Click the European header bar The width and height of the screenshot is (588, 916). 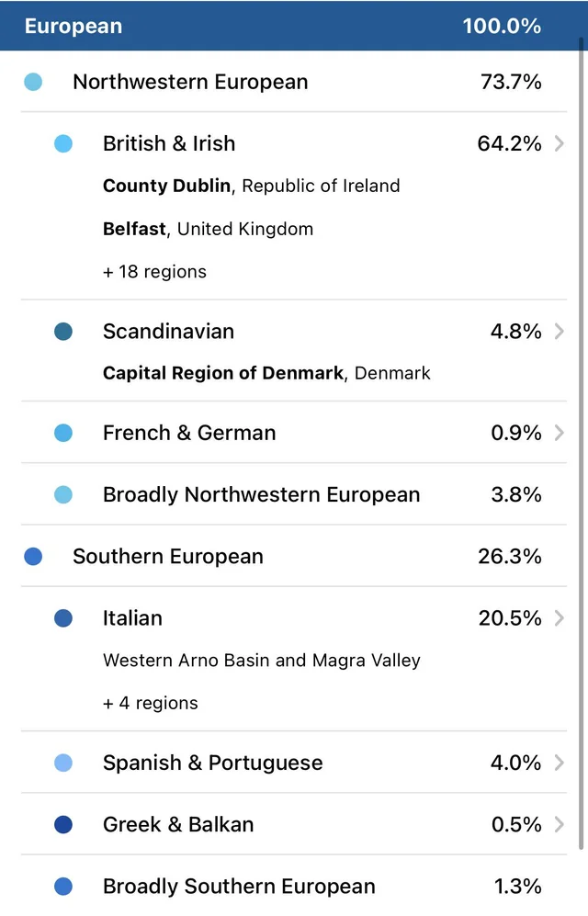(294, 26)
